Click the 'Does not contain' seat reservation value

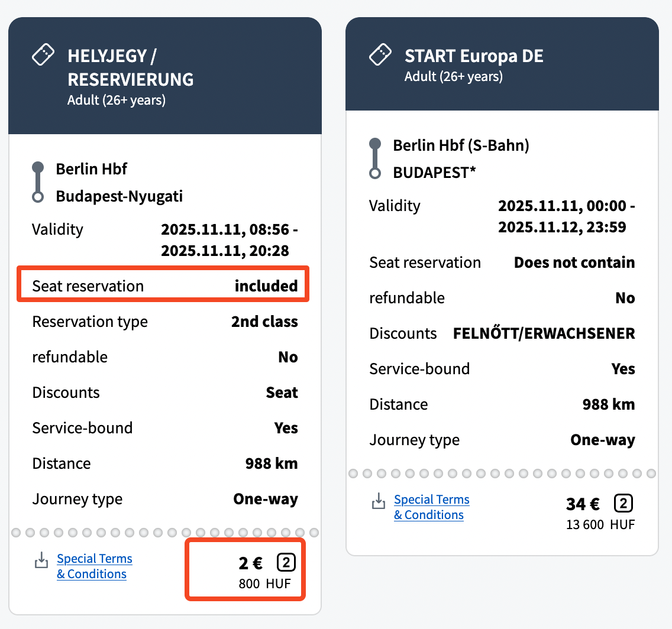(574, 262)
